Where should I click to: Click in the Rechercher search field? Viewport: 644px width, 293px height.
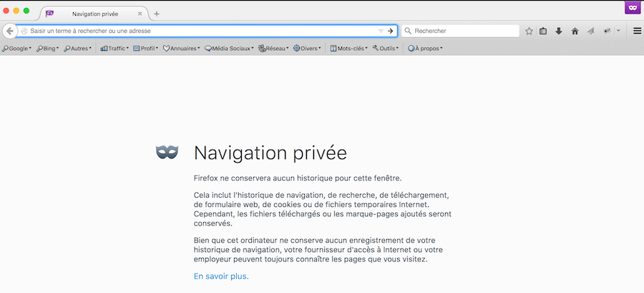coord(464,31)
